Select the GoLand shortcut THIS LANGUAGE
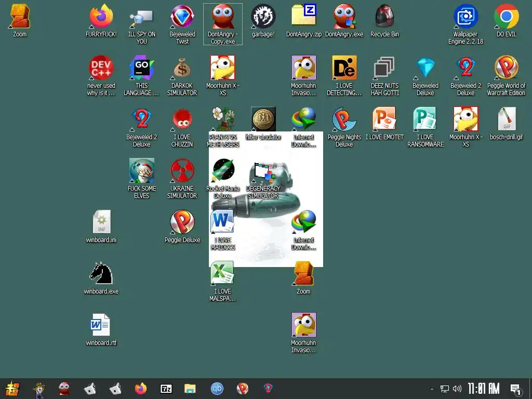This screenshot has height=399, width=532. [141, 75]
